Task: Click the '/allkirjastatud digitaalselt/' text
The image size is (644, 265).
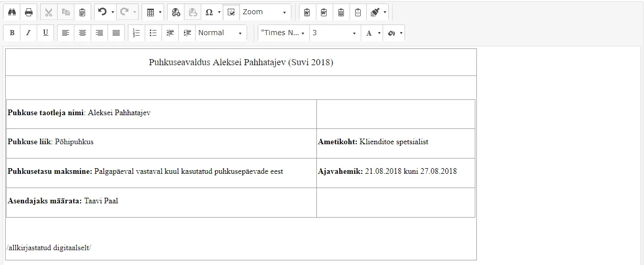Action: point(49,248)
